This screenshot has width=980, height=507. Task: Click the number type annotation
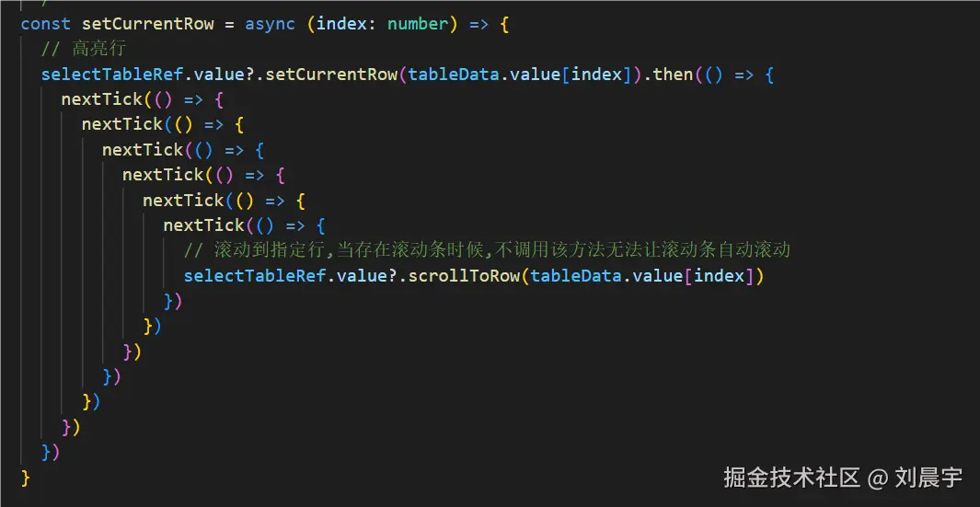click(x=417, y=24)
